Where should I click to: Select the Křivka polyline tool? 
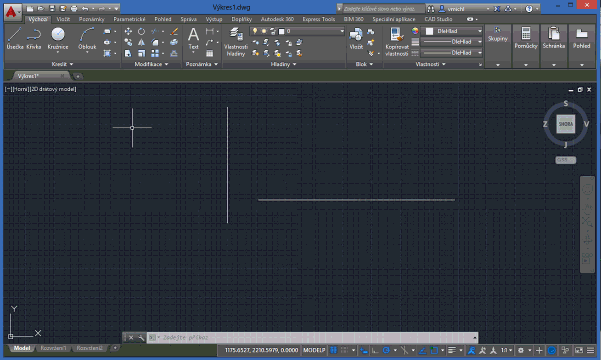click(x=34, y=38)
